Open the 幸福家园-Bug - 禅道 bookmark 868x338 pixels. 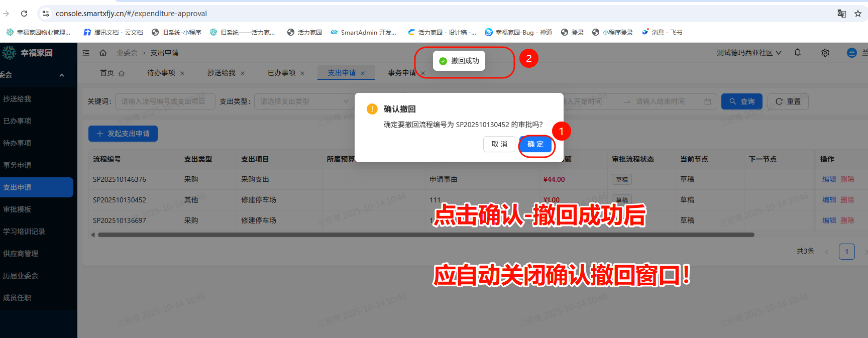click(x=518, y=32)
